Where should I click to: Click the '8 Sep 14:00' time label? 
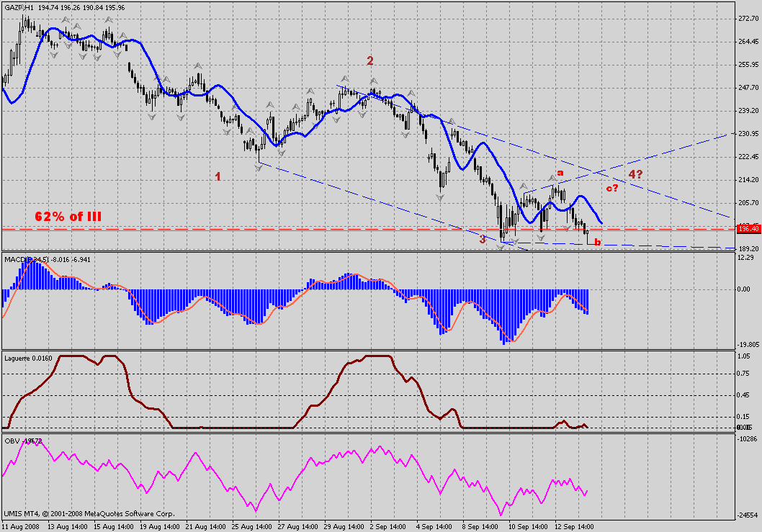pos(480,527)
